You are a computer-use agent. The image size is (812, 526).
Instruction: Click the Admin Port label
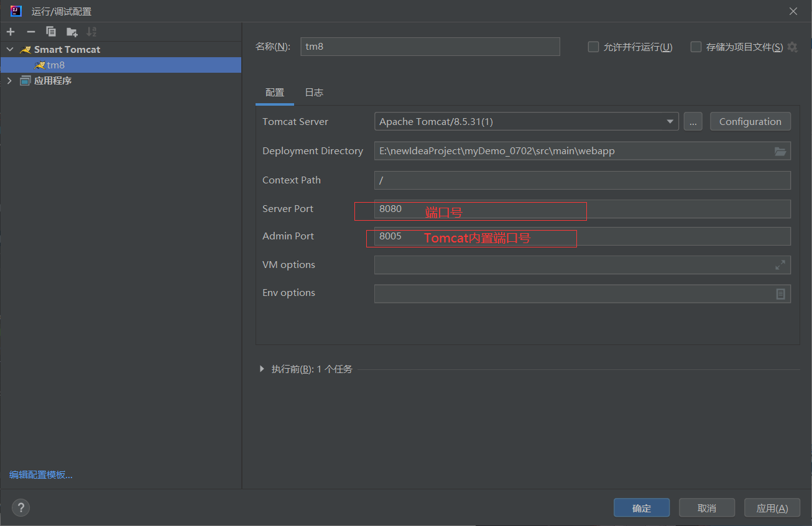(288, 236)
